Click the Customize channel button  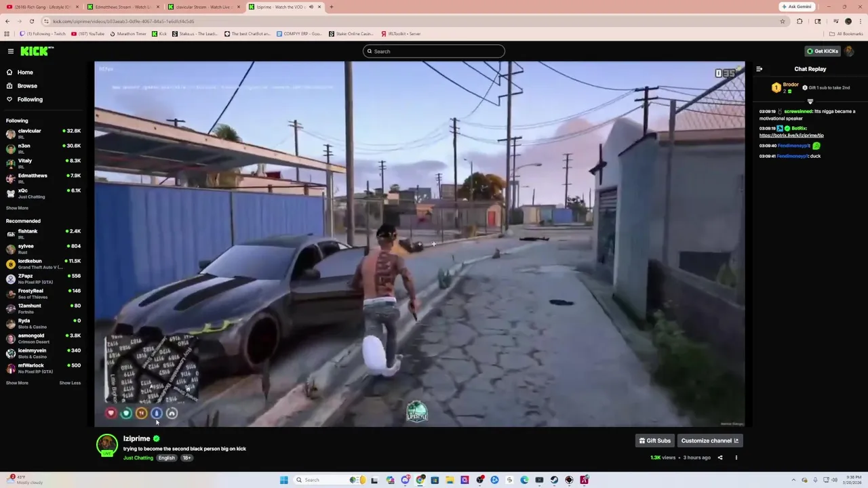[709, 441]
